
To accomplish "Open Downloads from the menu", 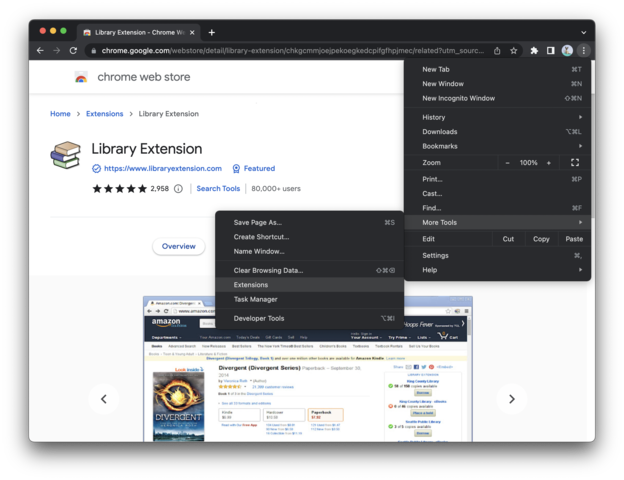I will pyautogui.click(x=497, y=132).
